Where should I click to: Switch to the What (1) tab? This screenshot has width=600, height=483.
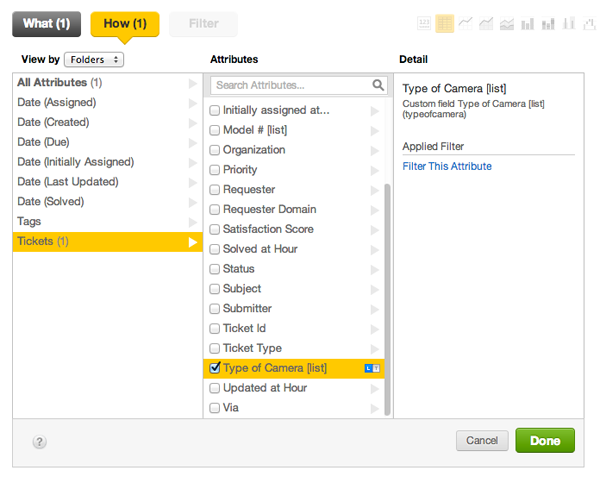click(47, 24)
